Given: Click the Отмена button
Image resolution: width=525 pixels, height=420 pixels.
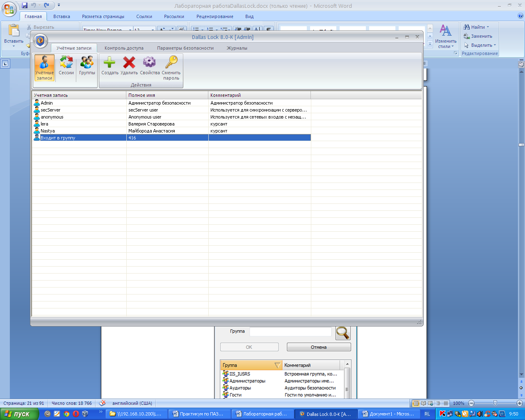Looking at the screenshot, I should point(319,347).
